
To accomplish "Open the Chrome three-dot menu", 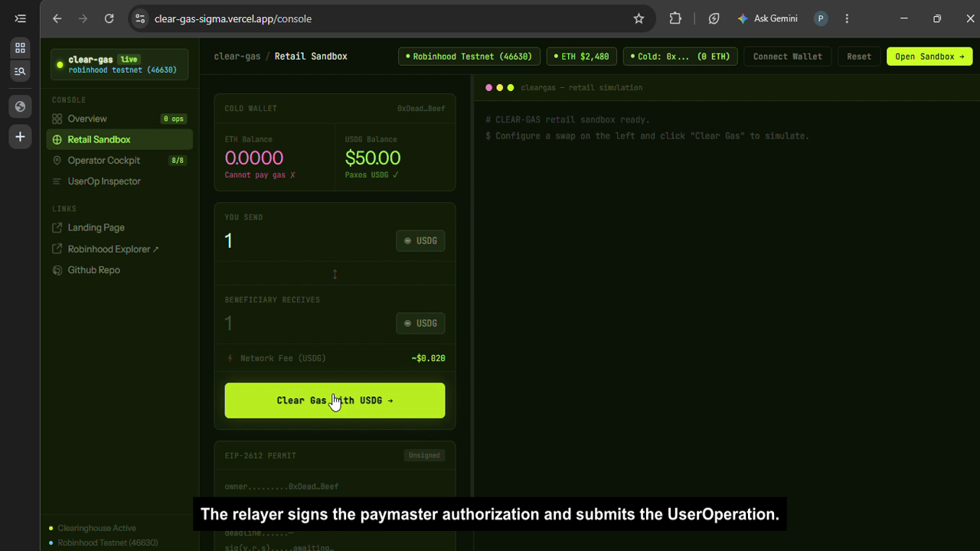I will point(847,18).
